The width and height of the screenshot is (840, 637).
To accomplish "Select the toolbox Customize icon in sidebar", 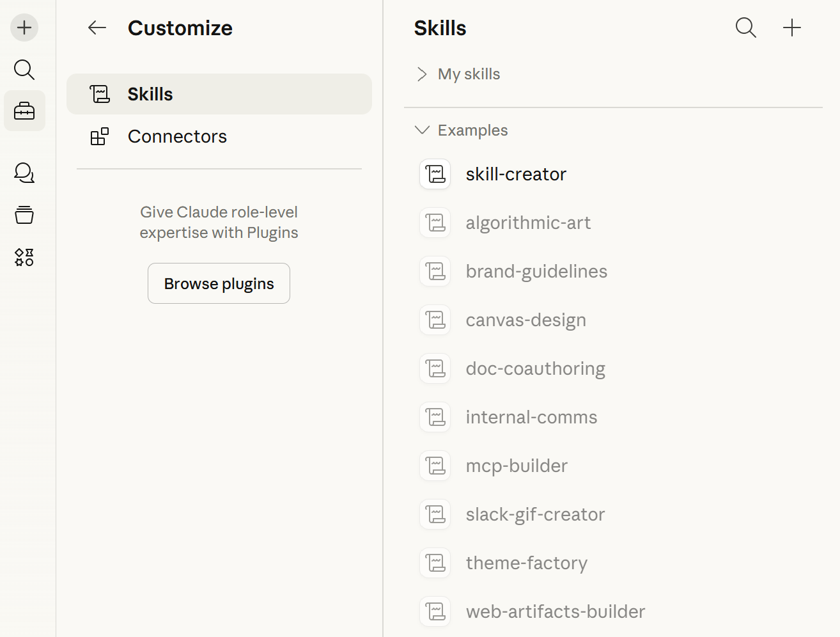I will click(24, 111).
